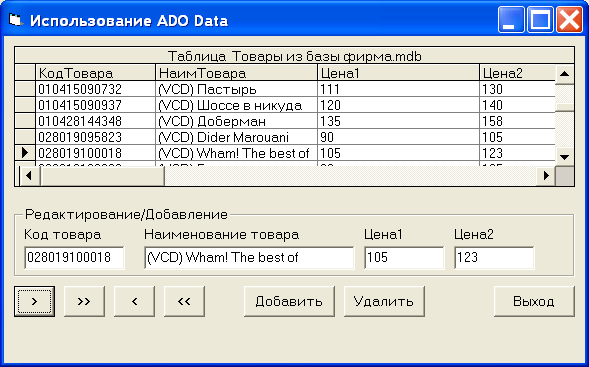The height and width of the screenshot is (367, 589).
Task: Click cell (VCD) Доберман
Action: pyautogui.click(x=237, y=121)
